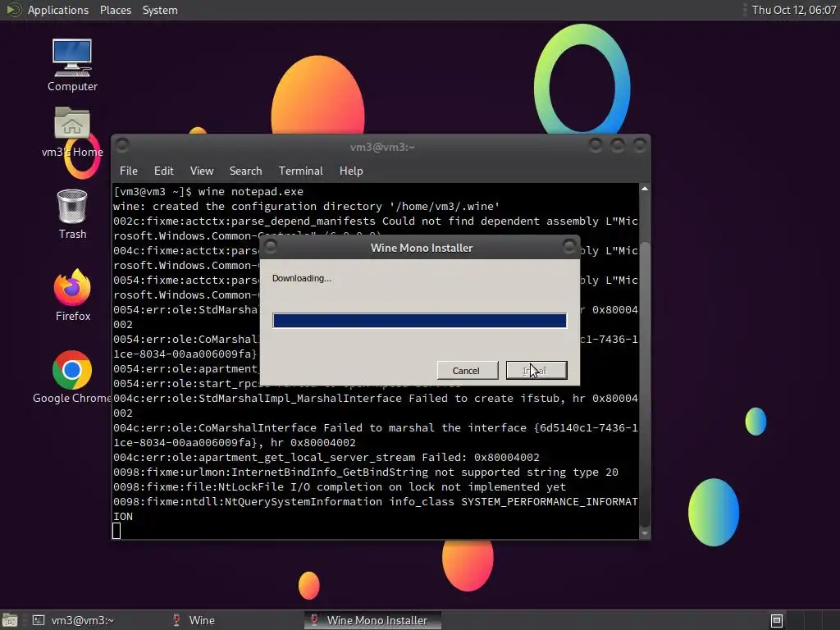Switch to the Wine Mono Installer taskbar entry

pyautogui.click(x=373, y=620)
